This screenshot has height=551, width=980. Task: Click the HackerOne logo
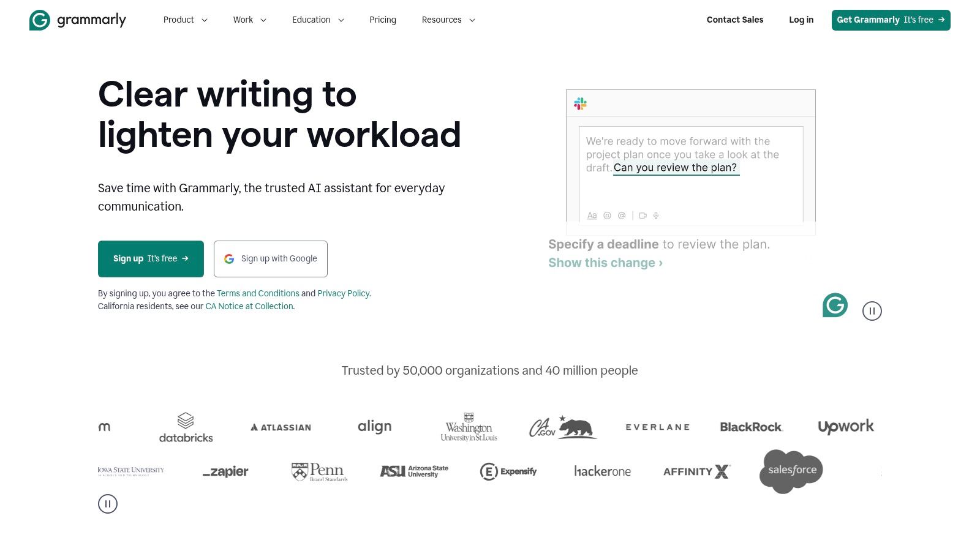coord(602,471)
